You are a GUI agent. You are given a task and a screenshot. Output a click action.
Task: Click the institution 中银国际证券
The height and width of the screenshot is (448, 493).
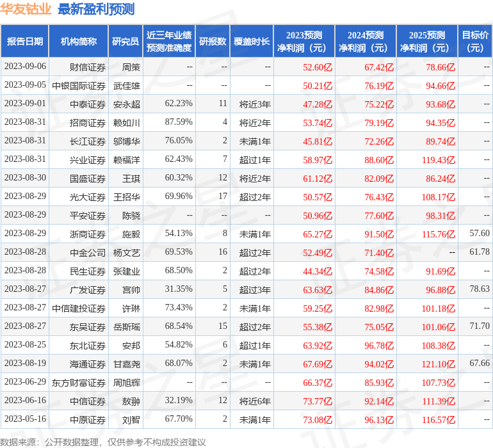(79, 86)
